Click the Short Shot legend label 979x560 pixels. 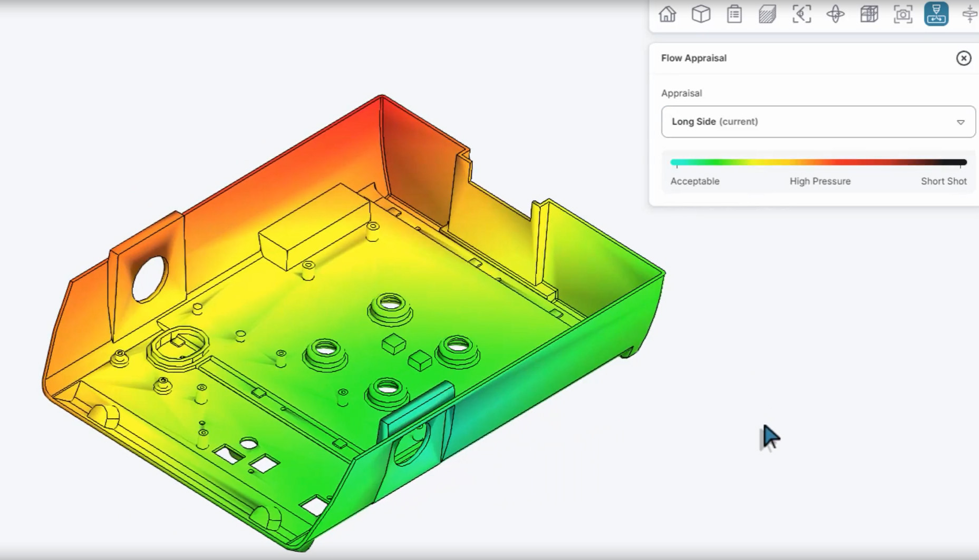coord(943,181)
